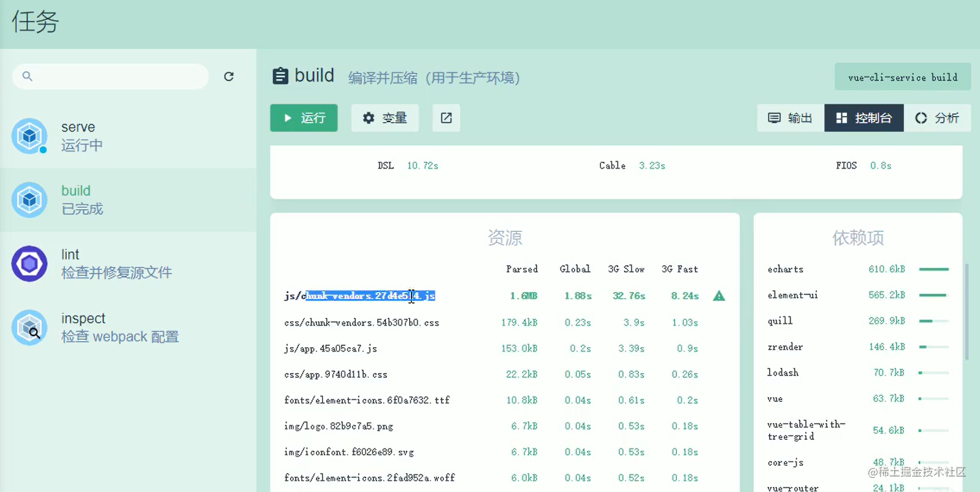Click the zrender dependency entry
This screenshot has height=492, width=980.
tap(857, 347)
